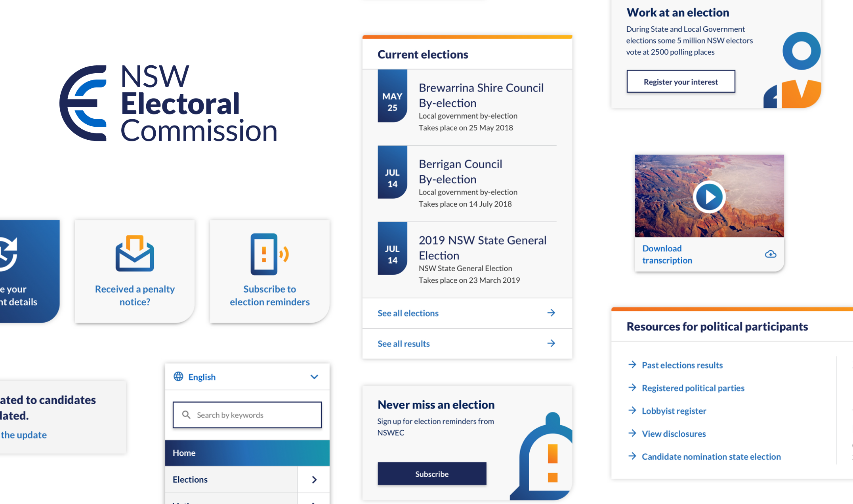Screen dimensions: 853x504
Task: Click the Never miss an election heading
Action: [x=436, y=405]
